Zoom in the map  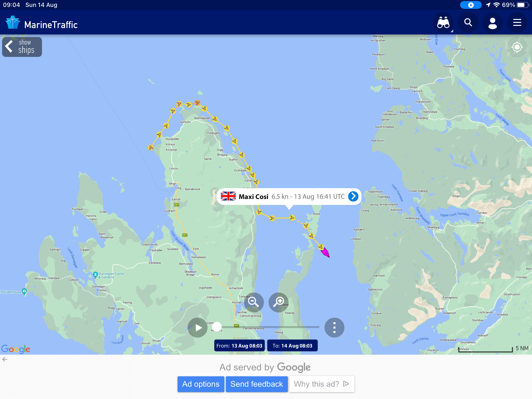pos(279,302)
